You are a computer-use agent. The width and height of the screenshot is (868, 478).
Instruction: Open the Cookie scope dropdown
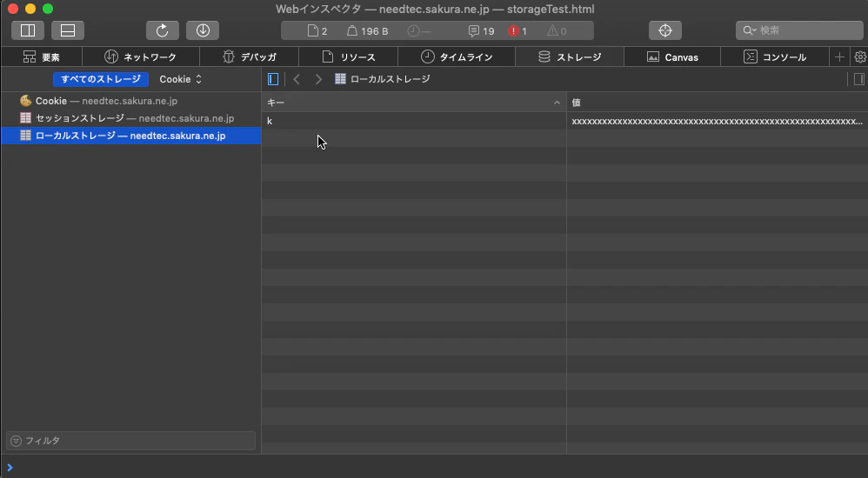[x=181, y=79]
